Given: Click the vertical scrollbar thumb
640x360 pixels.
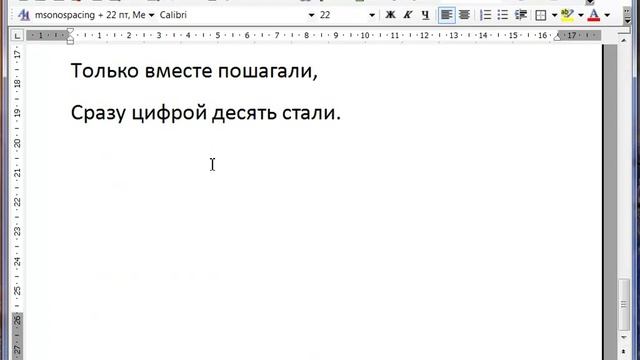Looking at the screenshot, I should click(x=623, y=304).
